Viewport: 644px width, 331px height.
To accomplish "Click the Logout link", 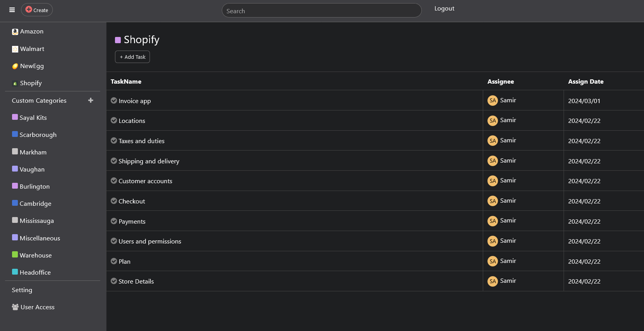I will coord(444,9).
